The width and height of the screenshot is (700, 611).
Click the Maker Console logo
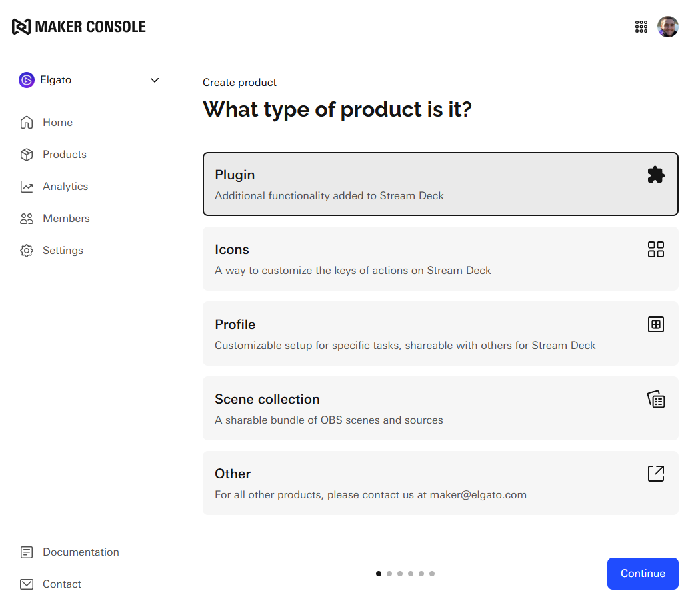(x=79, y=27)
